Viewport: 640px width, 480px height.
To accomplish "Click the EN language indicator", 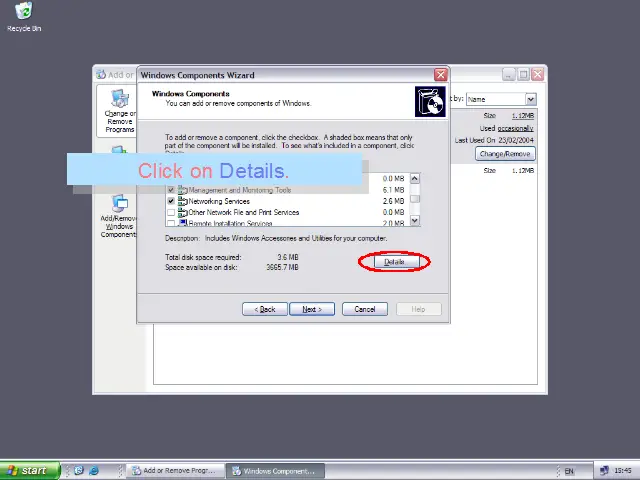I will 569,471.
